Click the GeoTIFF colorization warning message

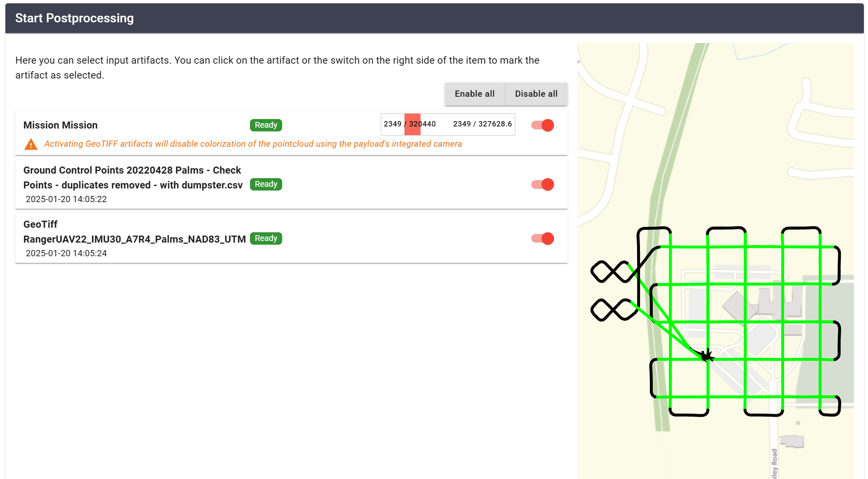tap(253, 144)
